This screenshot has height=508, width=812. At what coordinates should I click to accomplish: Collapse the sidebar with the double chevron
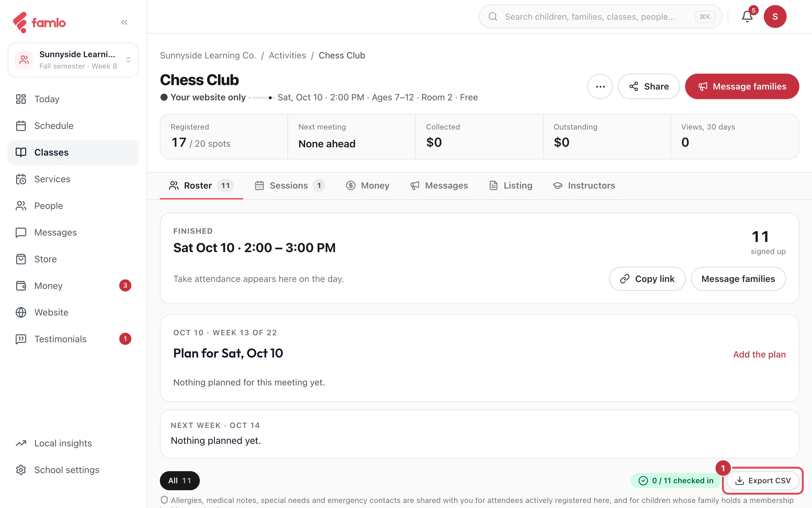124,22
